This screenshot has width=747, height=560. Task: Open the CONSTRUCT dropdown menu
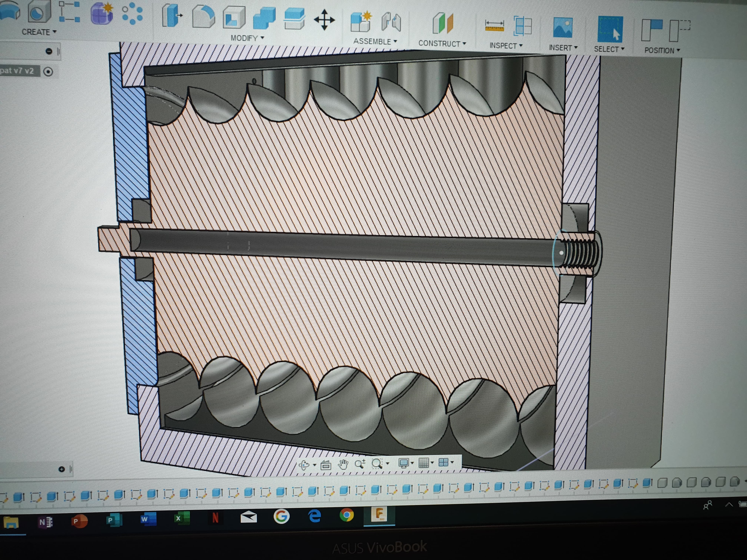442,43
